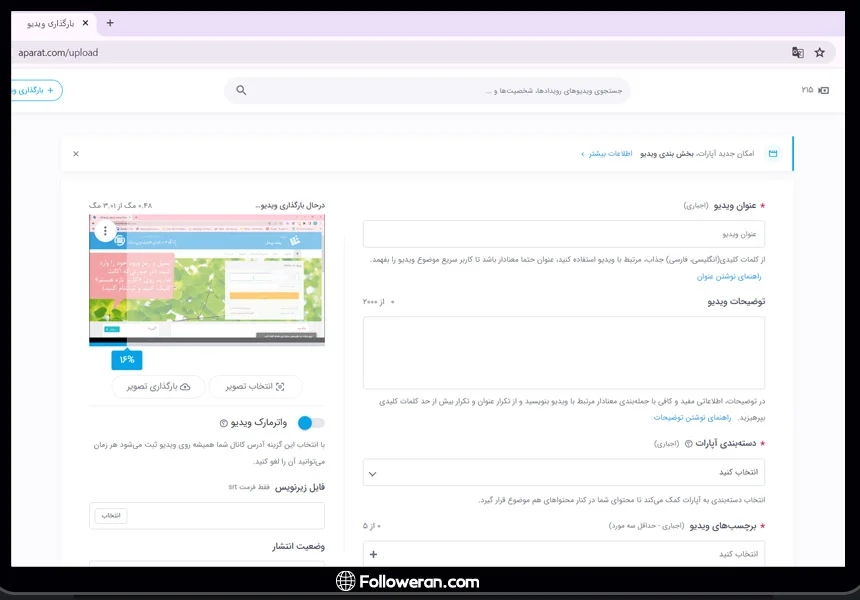This screenshot has width=860, height=600.
Task: Click the translate page icon in address bar
Action: pyautogui.click(x=797, y=52)
